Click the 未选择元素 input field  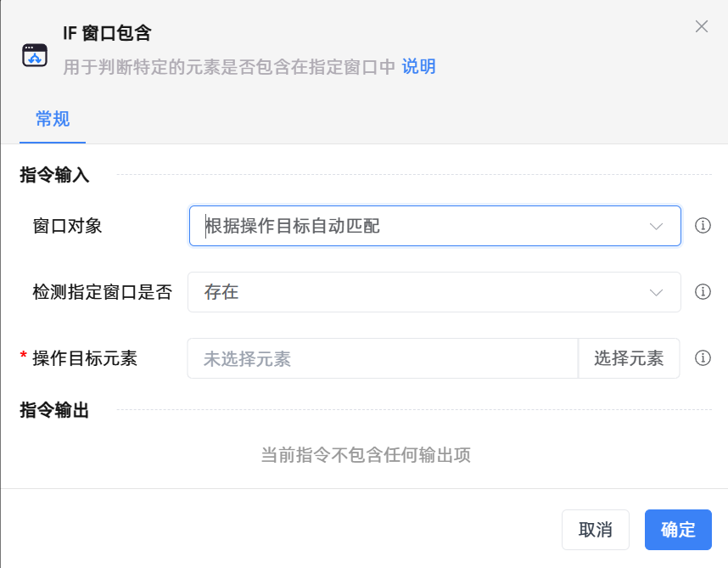382,358
